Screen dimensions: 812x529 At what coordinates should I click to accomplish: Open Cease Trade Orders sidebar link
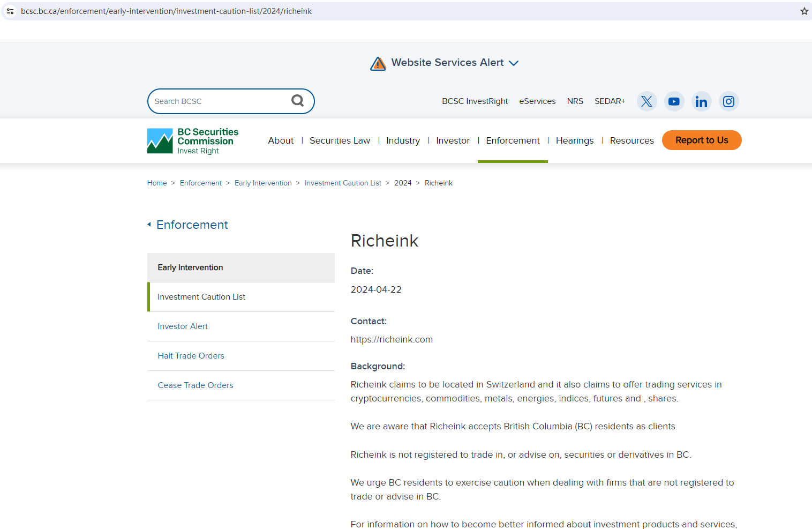click(196, 385)
